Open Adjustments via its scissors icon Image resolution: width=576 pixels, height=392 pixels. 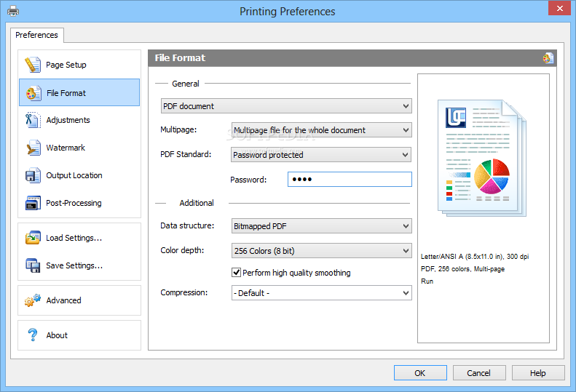pos(33,120)
